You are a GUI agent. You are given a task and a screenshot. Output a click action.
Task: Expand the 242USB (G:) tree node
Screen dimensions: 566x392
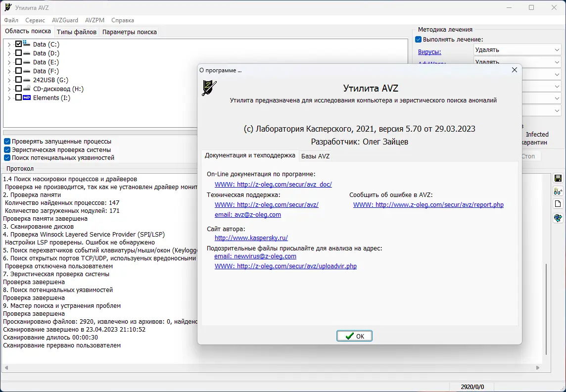[x=9, y=80]
